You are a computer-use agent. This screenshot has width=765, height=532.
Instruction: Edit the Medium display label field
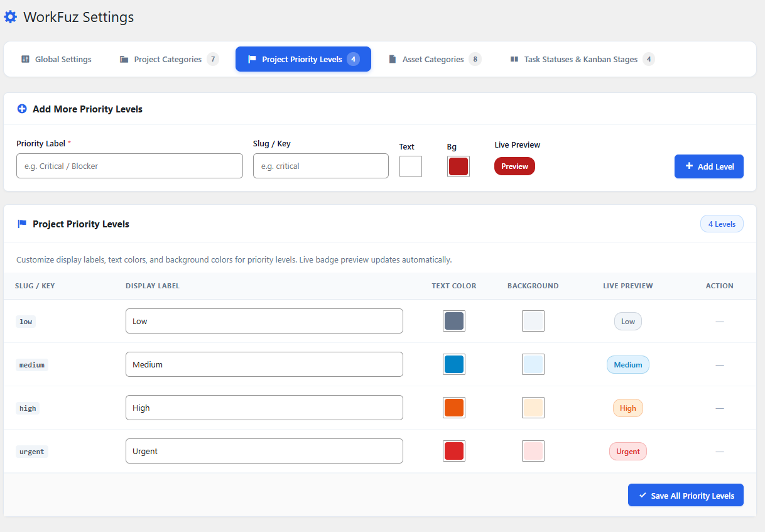tap(264, 364)
